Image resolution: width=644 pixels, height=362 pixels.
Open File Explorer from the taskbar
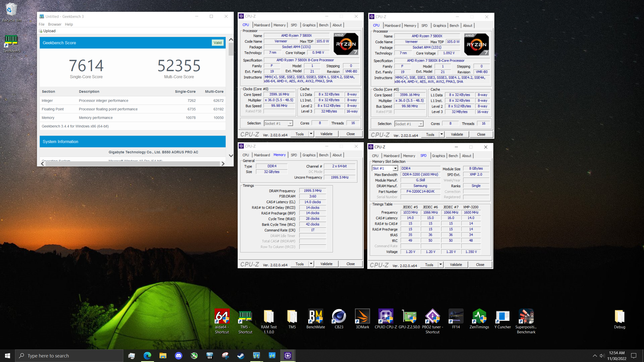[x=163, y=355]
